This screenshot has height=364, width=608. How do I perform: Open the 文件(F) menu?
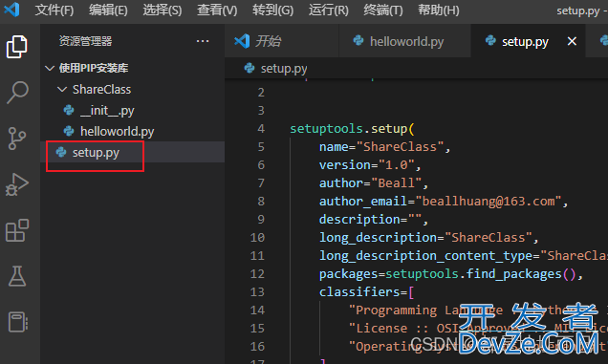(54, 11)
